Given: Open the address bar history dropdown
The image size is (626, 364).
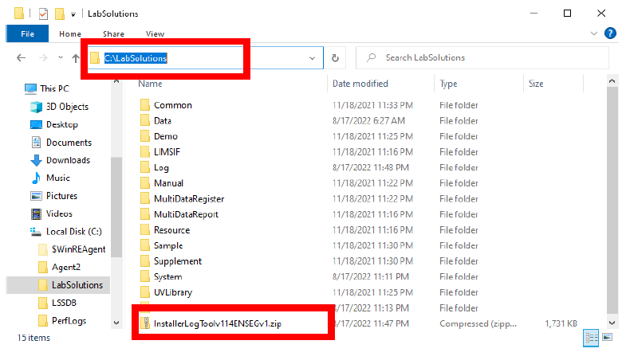Looking at the screenshot, I should point(312,58).
